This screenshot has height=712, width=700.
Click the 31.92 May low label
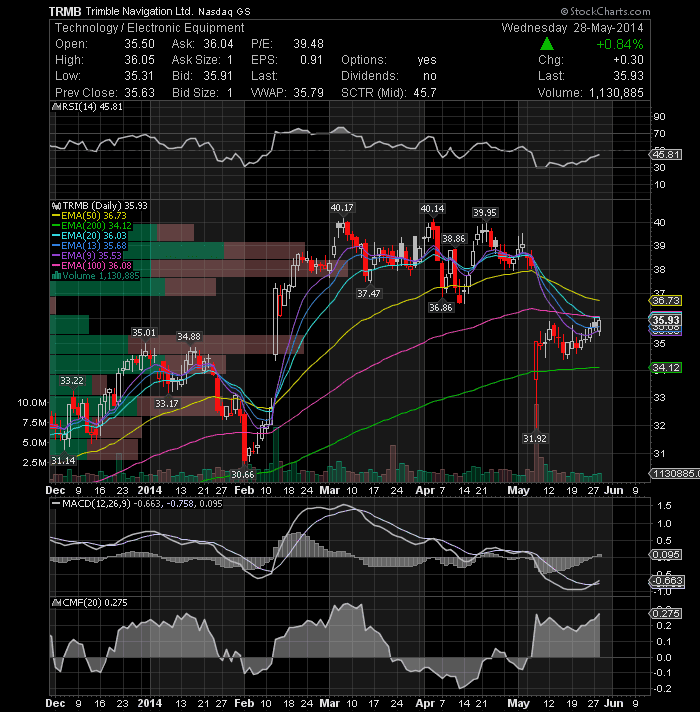click(x=535, y=438)
